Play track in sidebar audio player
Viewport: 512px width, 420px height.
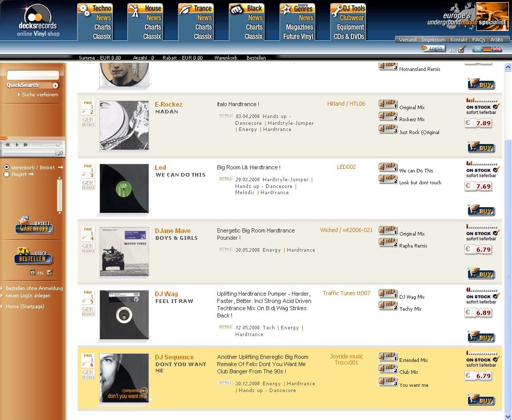click(17, 144)
